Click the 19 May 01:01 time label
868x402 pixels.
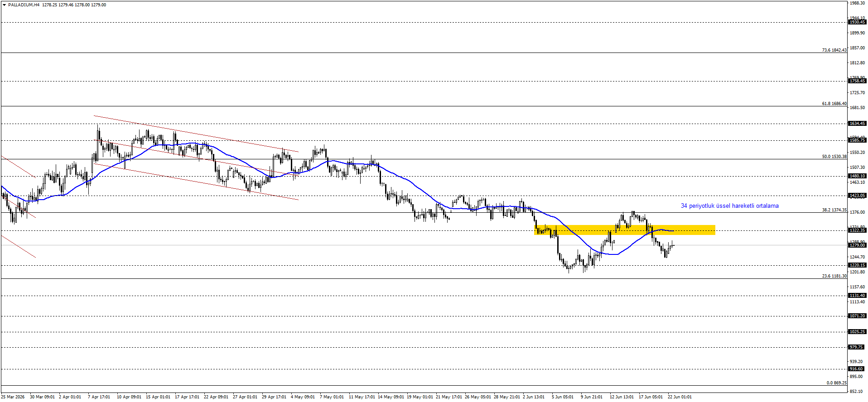[420, 397]
